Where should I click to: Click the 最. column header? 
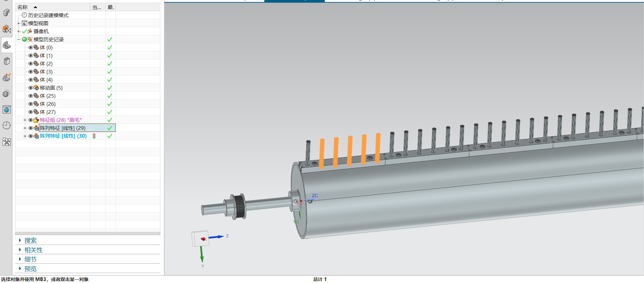(x=110, y=7)
